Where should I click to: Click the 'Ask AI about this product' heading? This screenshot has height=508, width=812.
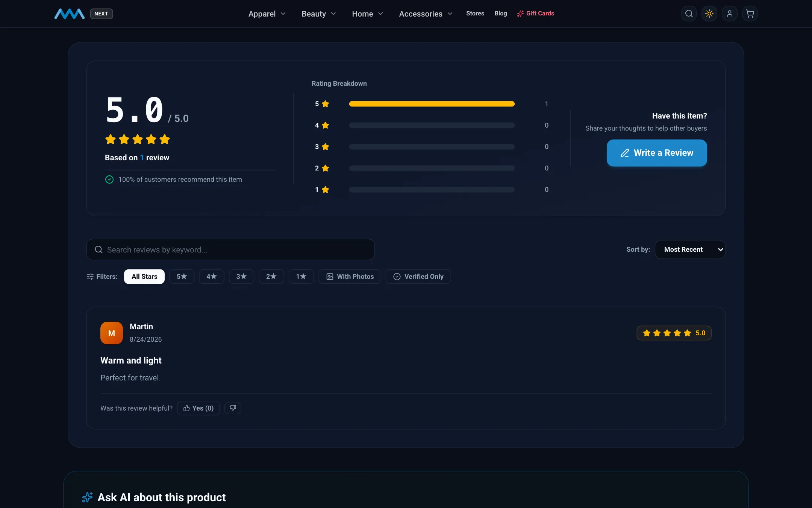(162, 497)
